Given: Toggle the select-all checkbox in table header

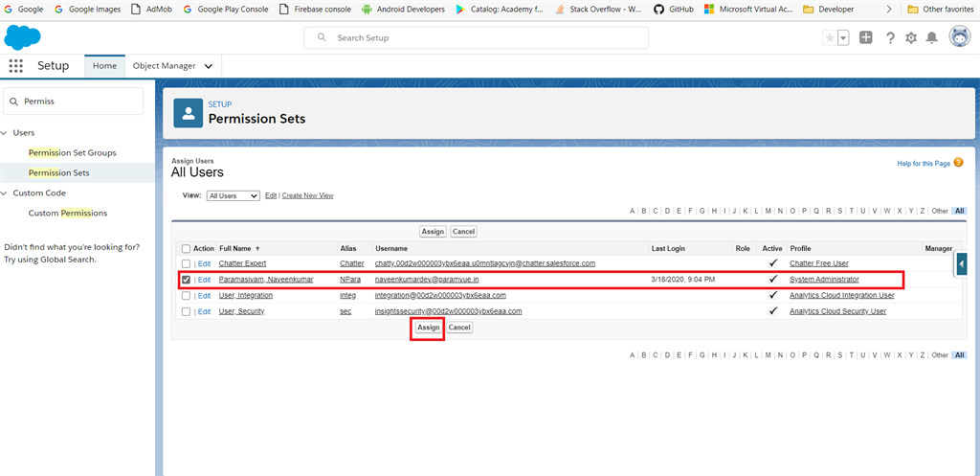Looking at the screenshot, I should pos(186,248).
